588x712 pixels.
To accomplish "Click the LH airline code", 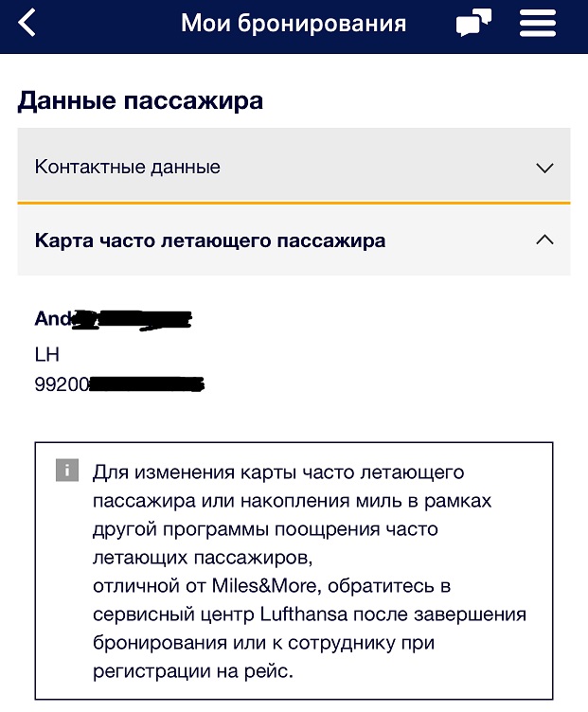I will click(x=47, y=354).
